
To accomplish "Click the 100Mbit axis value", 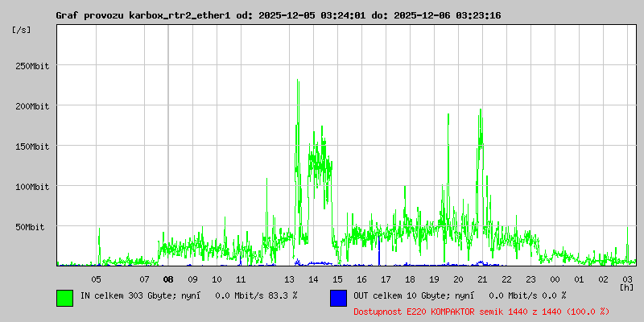I will [x=32, y=187].
